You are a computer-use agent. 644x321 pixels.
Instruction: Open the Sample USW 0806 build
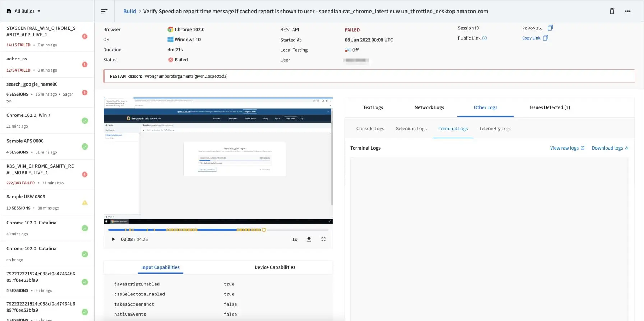[26, 197]
